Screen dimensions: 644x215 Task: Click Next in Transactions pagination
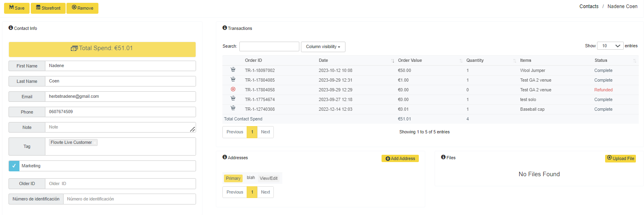pyautogui.click(x=265, y=132)
